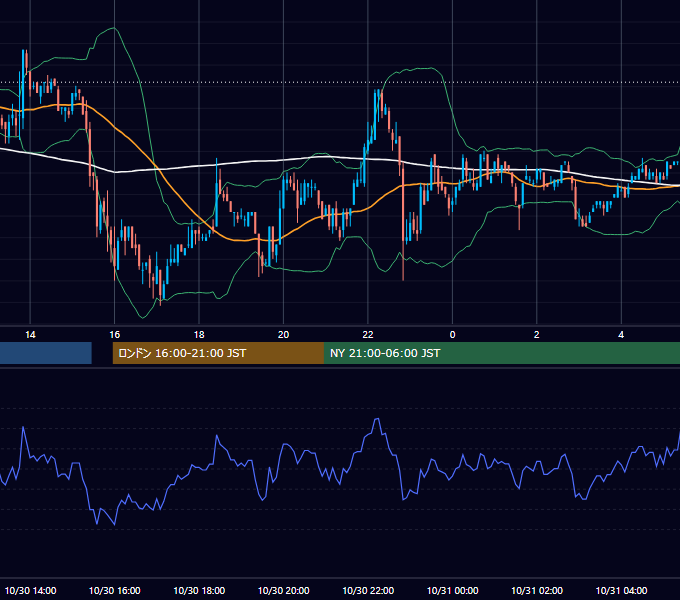Screen dimensions: 680x600
Task: Click the 10/30 14:00 date label
Action: pyautogui.click(x=30, y=590)
